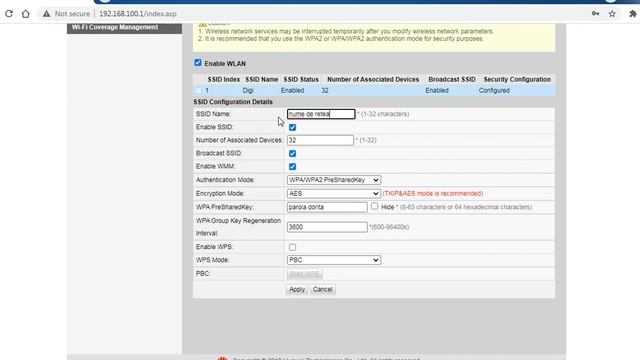The image size is (640, 360).
Task: Bookmark this page with the star icon
Action: point(612,13)
